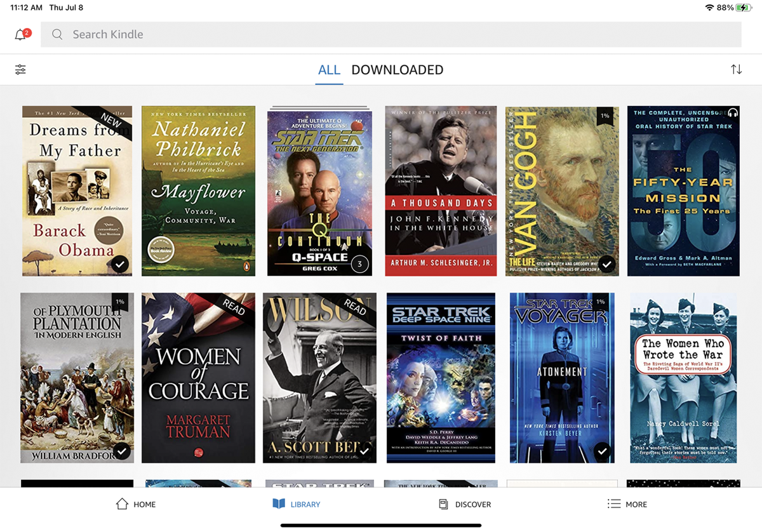Open The Women Who Wrote the War
This screenshot has width=762, height=532.
(x=683, y=378)
